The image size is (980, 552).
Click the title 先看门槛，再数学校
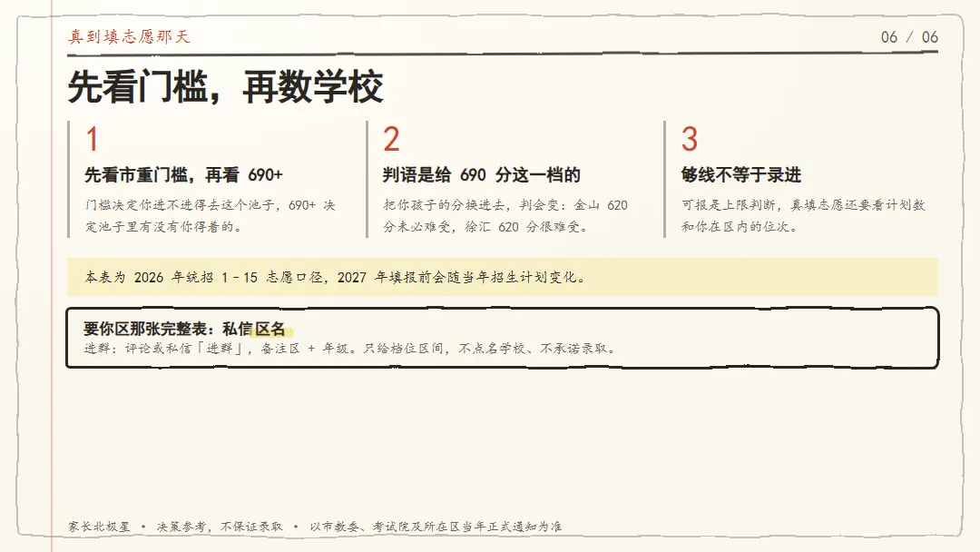pyautogui.click(x=225, y=87)
